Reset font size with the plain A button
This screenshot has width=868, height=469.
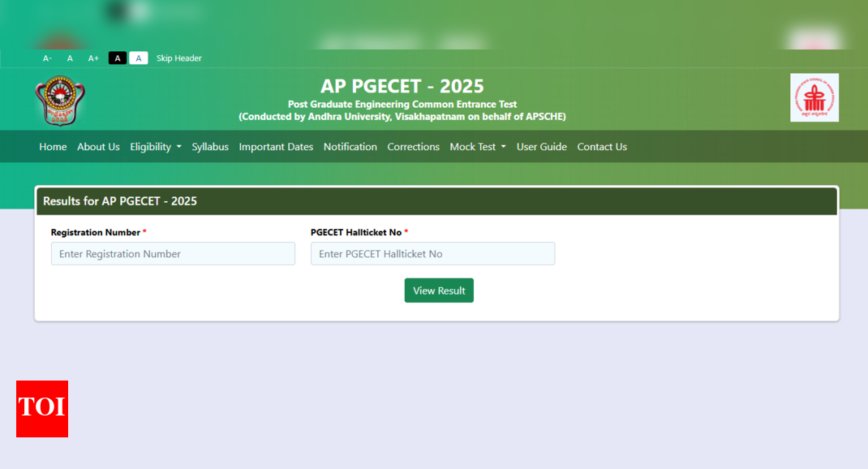pos(70,58)
